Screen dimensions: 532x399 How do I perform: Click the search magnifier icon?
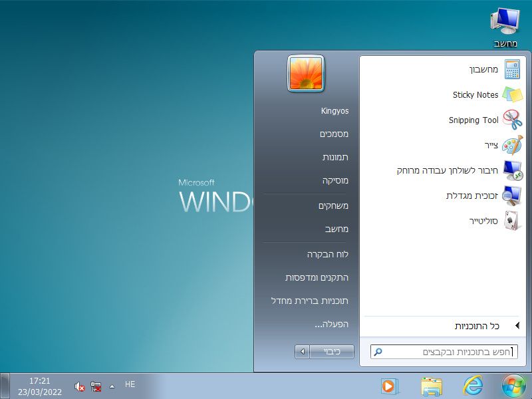pos(378,352)
